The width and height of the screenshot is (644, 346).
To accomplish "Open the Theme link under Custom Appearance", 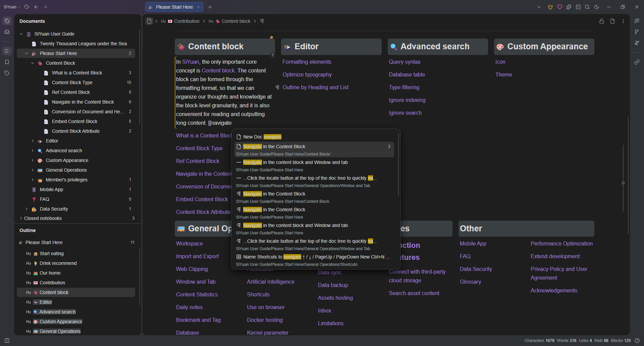I will pyautogui.click(x=503, y=74).
